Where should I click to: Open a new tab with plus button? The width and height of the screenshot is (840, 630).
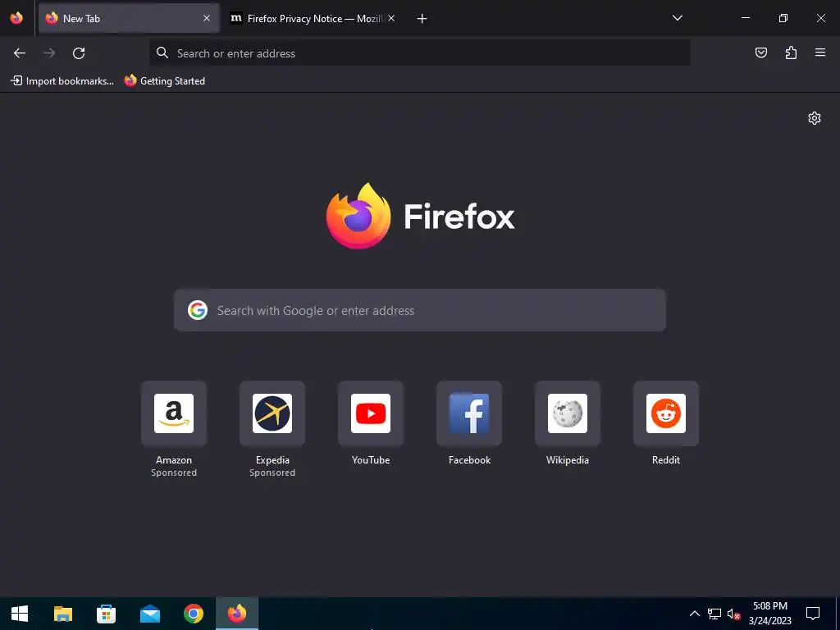point(422,19)
